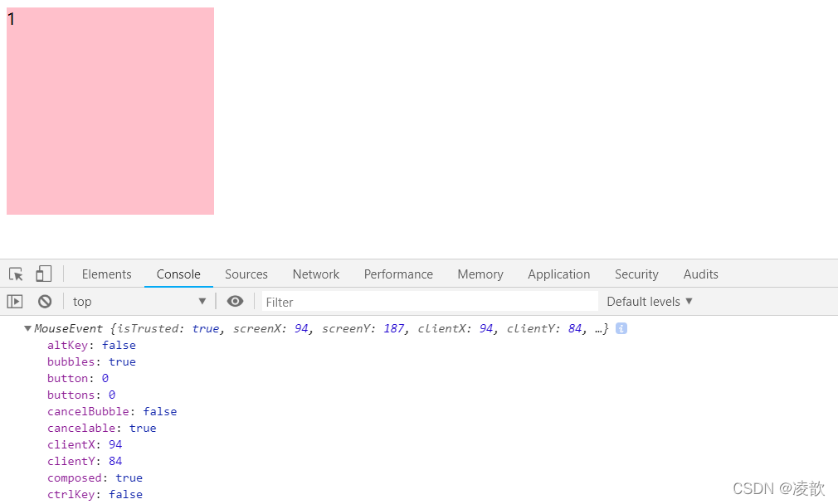Open the top context dropdown
The image size is (838, 504).
click(x=139, y=302)
